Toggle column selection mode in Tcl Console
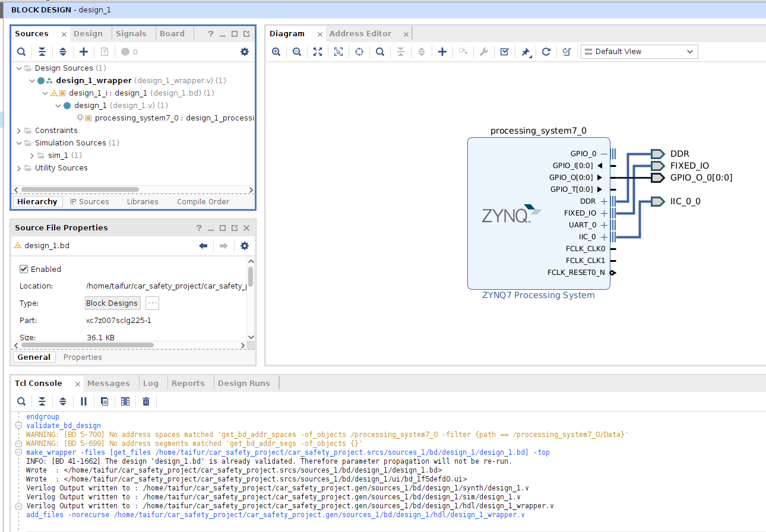 [x=125, y=401]
